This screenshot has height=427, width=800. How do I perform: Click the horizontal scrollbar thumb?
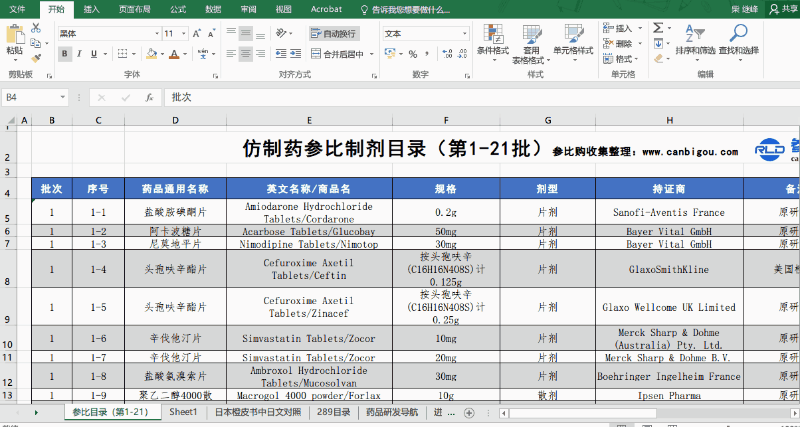click(583, 413)
